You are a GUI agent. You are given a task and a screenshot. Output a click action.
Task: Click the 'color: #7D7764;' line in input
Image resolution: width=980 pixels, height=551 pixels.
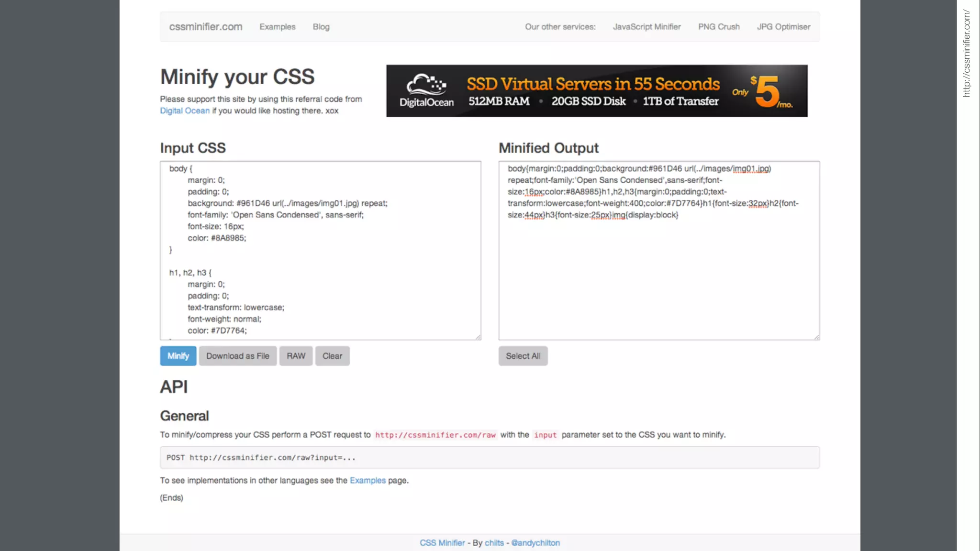click(217, 331)
